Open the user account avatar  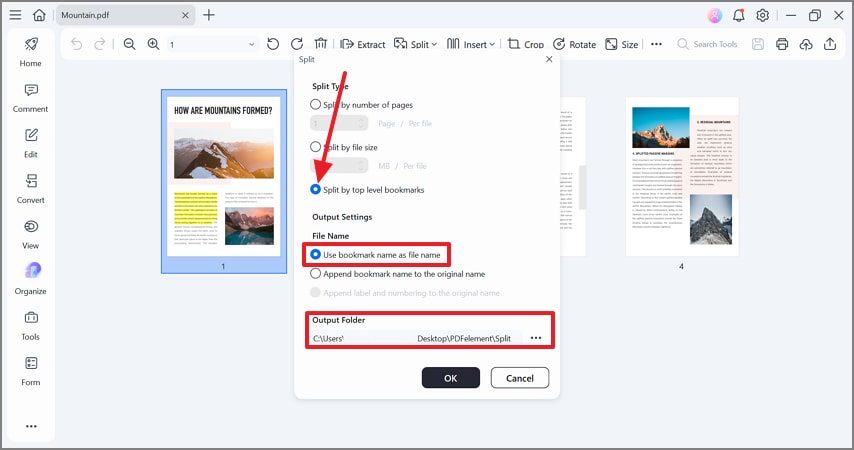(x=715, y=15)
